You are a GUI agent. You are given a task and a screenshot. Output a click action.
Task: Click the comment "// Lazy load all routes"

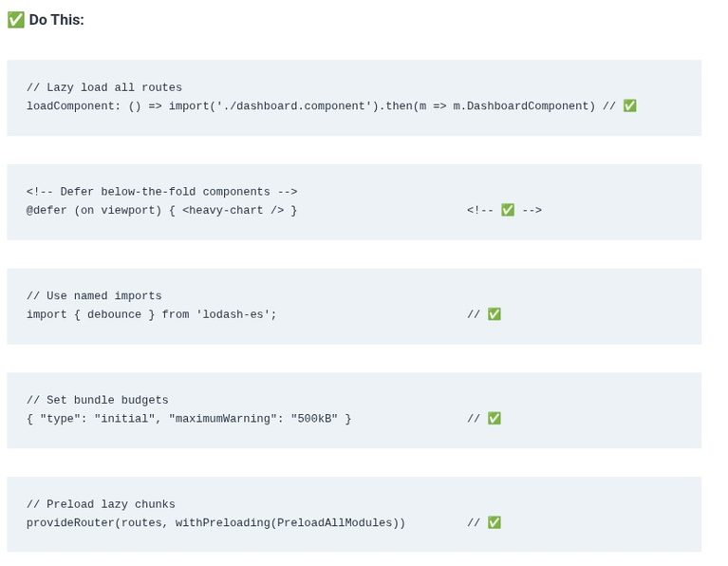click(x=104, y=87)
